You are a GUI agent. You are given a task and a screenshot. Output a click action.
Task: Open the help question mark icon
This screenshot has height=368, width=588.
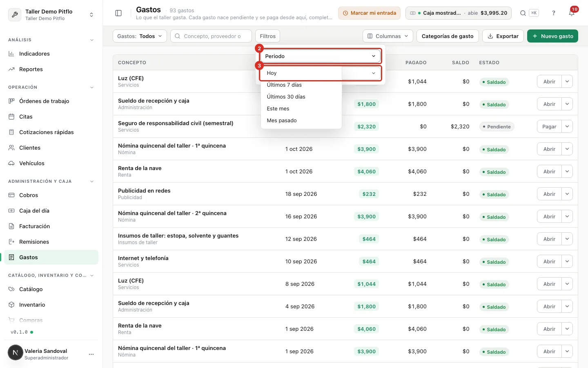(554, 13)
